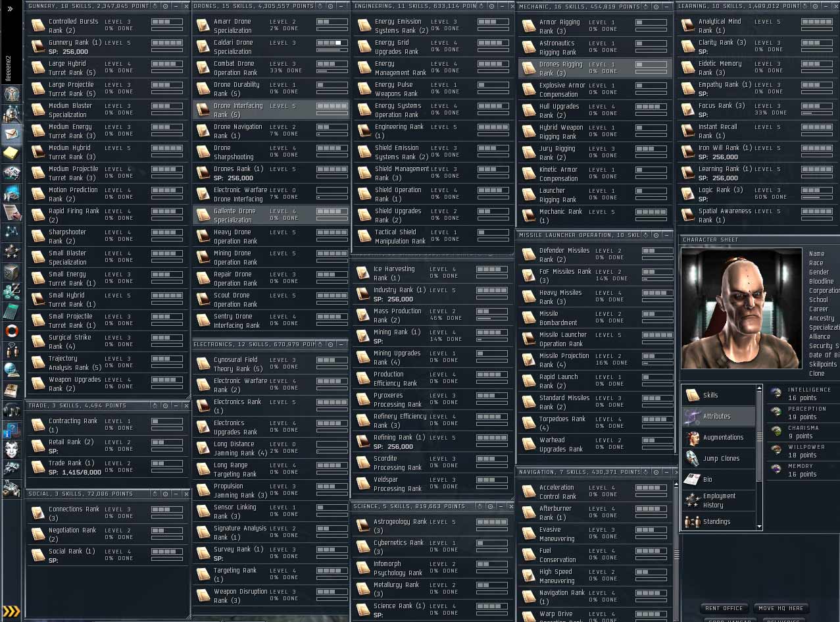
Task: Open Augmentations in the character sheet list
Action: tap(719, 437)
